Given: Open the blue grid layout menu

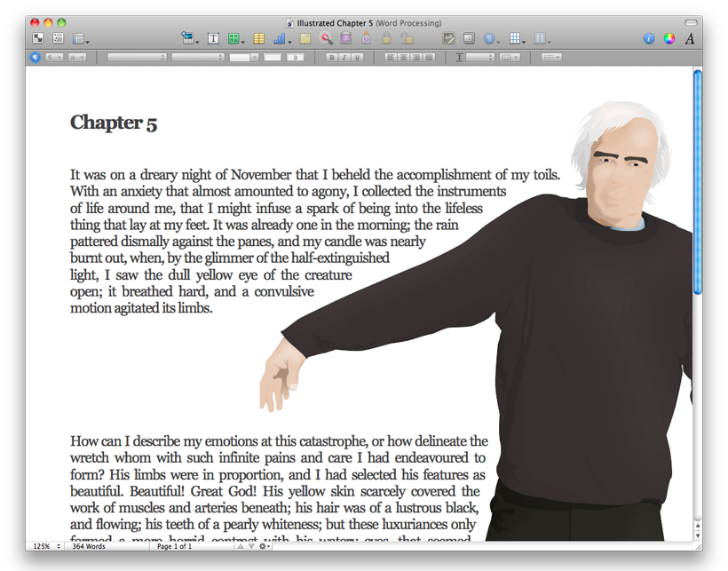Looking at the screenshot, I should pos(517,38).
